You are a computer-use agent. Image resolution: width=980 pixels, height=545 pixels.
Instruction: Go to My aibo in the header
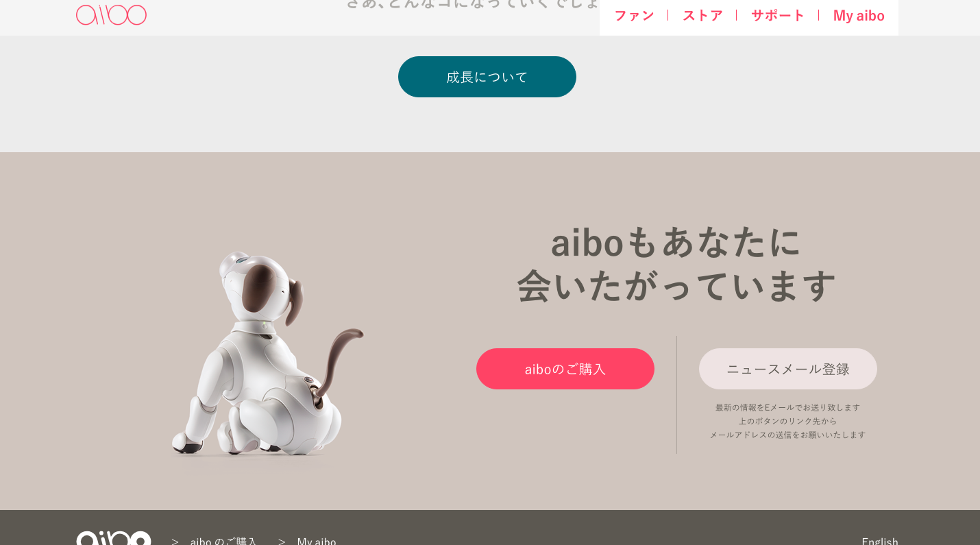click(x=859, y=15)
